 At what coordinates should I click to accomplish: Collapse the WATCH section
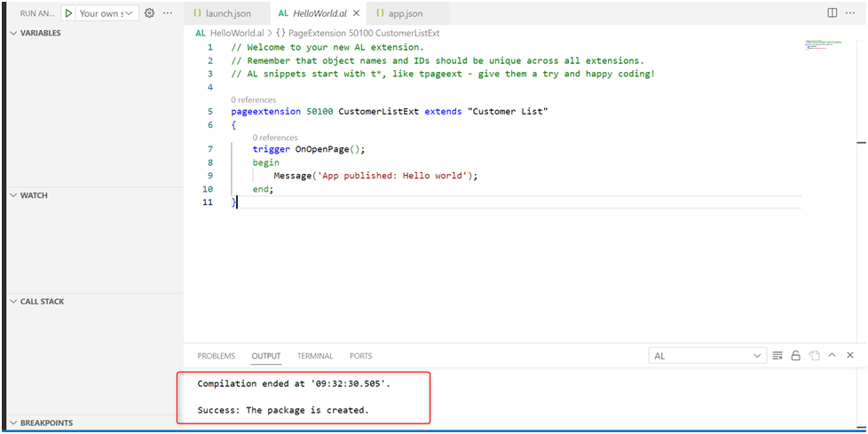click(12, 195)
